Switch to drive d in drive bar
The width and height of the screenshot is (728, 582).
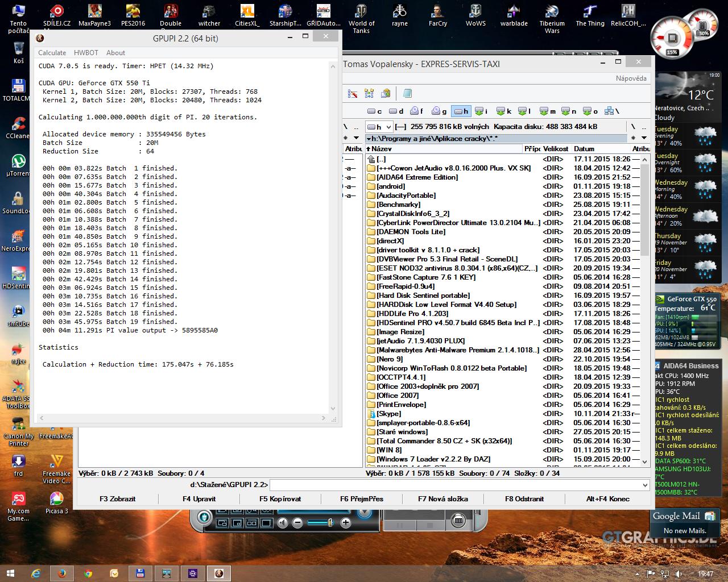(x=396, y=111)
